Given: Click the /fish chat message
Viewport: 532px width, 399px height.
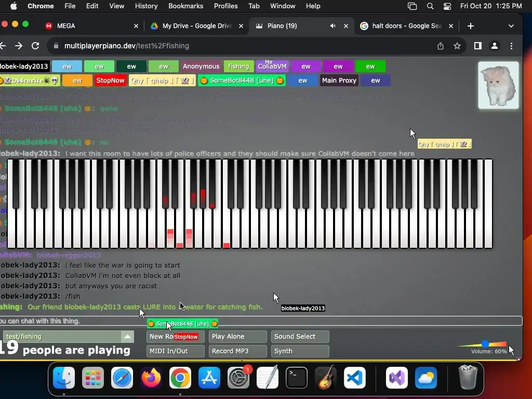Looking at the screenshot, I should click(x=73, y=297).
